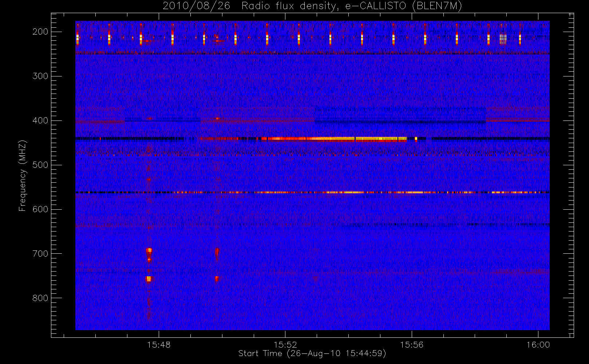This screenshot has height=364, width=589.
Task: Click the 200 frequency tick label
Action: tap(40, 32)
